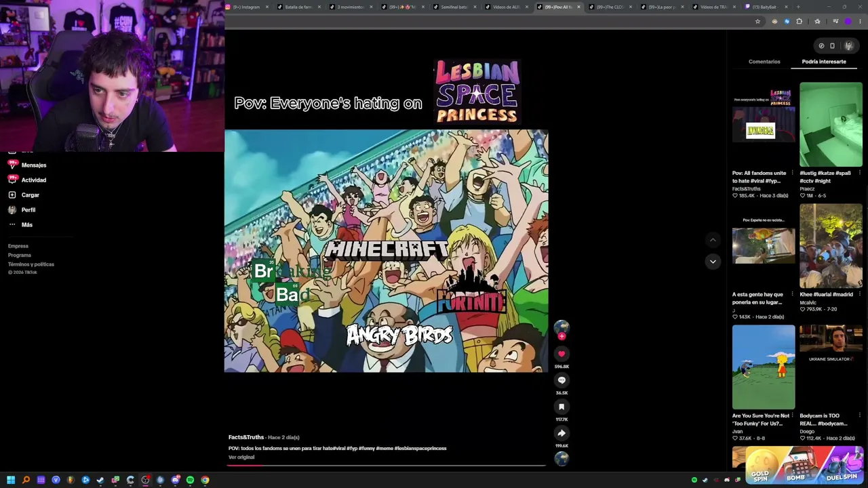
Task: Open the Empresa footer link
Action: (18, 247)
